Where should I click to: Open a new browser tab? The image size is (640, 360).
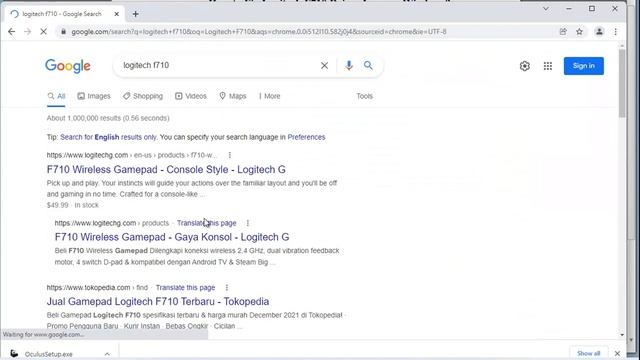136,14
